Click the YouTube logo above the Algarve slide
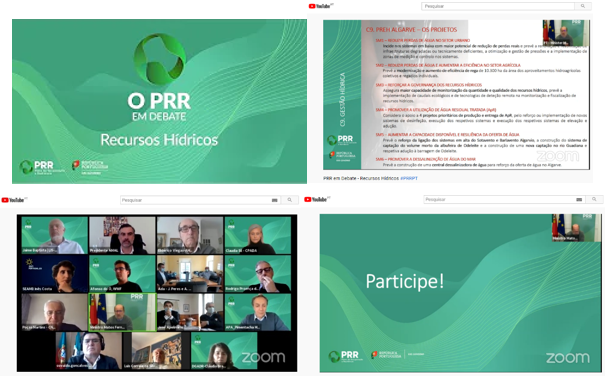The image size is (610, 384). (x=321, y=6)
